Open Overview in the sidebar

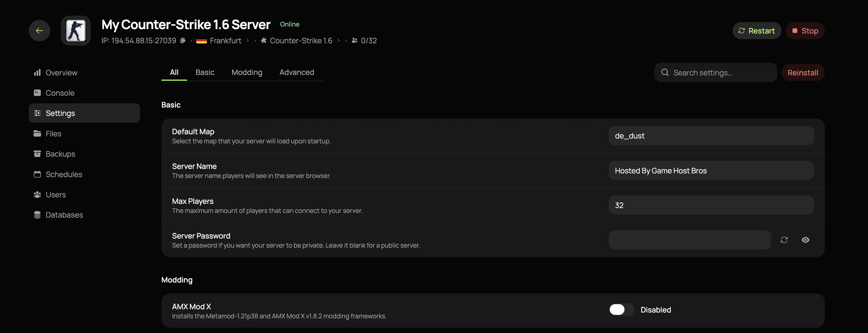[x=84, y=72]
